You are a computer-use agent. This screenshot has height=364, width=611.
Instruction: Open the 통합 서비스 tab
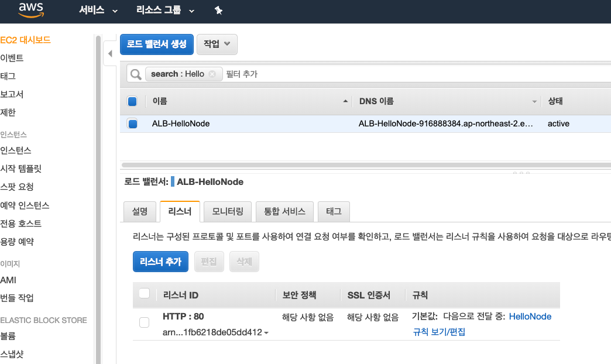point(284,211)
